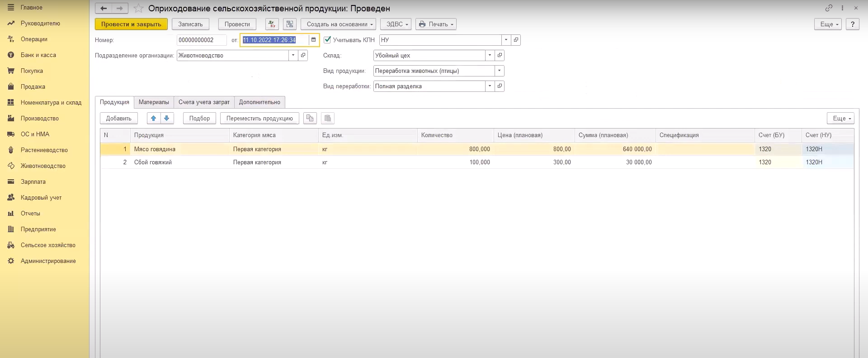868x358 pixels.
Task: Select the Сбой говяжий table row
Action: pyautogui.click(x=153, y=162)
